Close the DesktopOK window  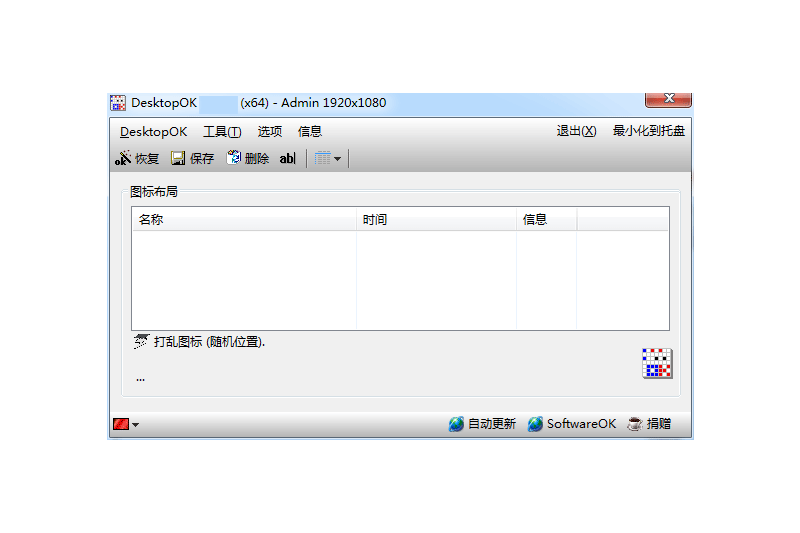click(x=668, y=99)
